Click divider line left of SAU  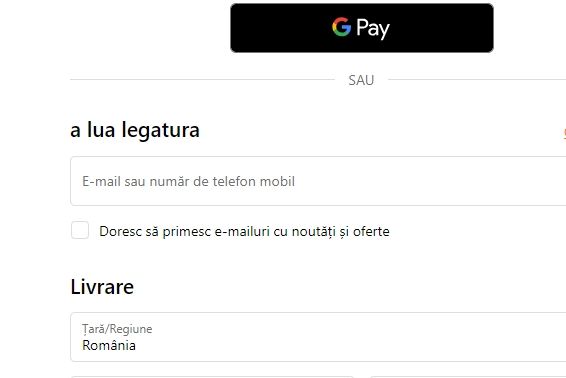tap(203, 79)
